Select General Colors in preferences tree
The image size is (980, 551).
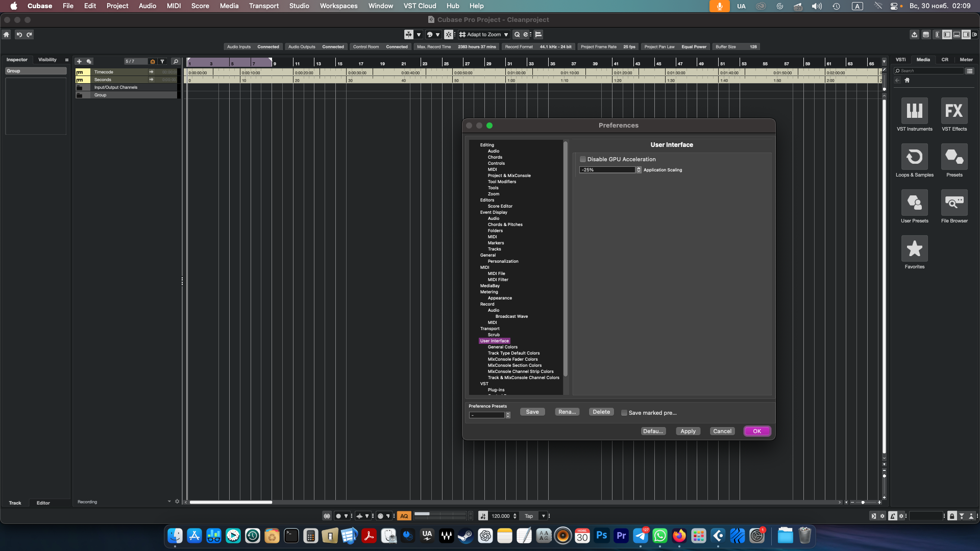coord(502,347)
